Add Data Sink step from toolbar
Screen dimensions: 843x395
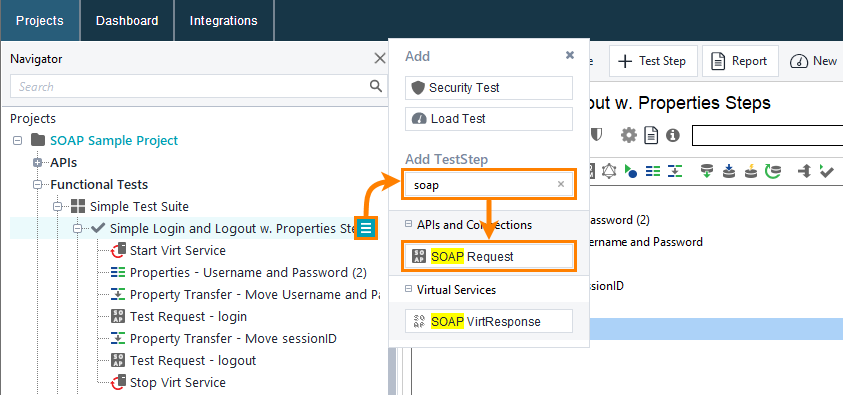pyautogui.click(x=729, y=171)
